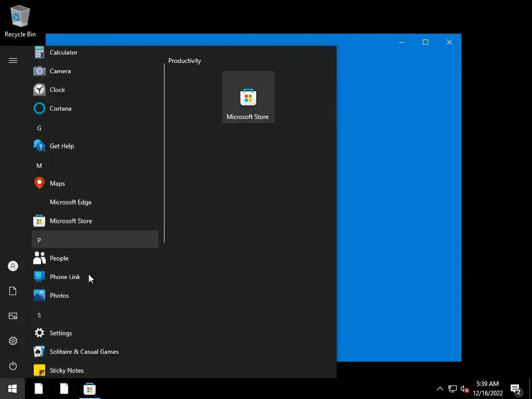The width and height of the screenshot is (532, 399).
Task: Select the letter P section header
Action: pos(95,240)
